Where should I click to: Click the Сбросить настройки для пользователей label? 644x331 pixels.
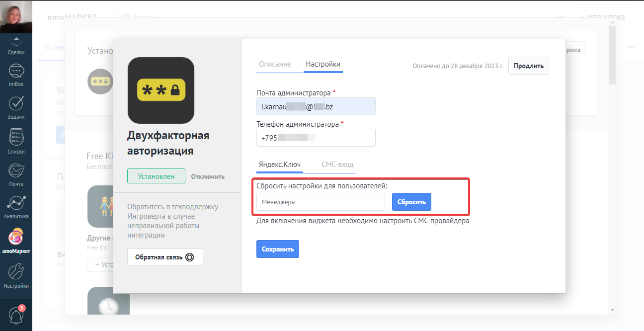[322, 186]
